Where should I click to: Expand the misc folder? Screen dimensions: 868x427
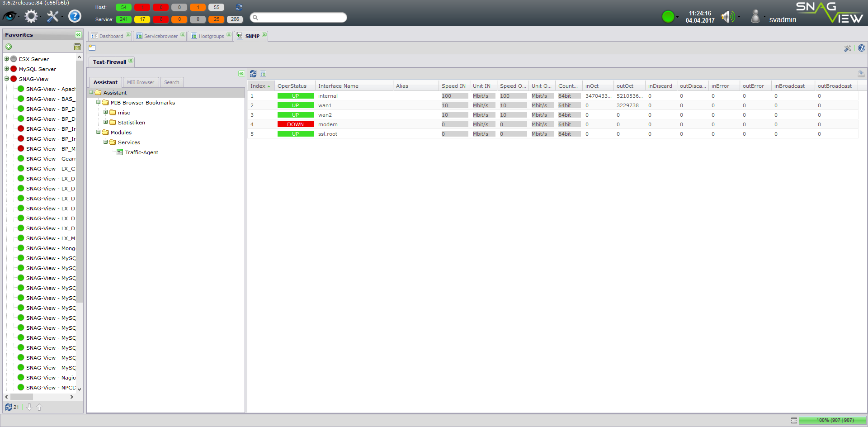[x=106, y=112]
